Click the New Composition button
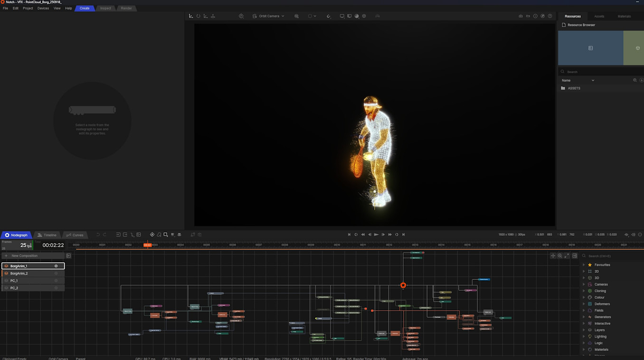The width and height of the screenshot is (644, 360). (x=24, y=256)
